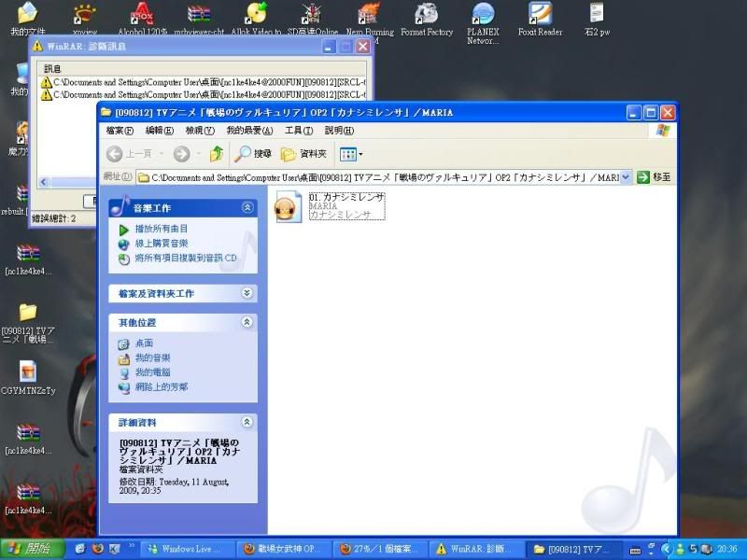The width and height of the screenshot is (747, 560).
Task: Click the Back arrow in Explorer toolbar
Action: 114,154
